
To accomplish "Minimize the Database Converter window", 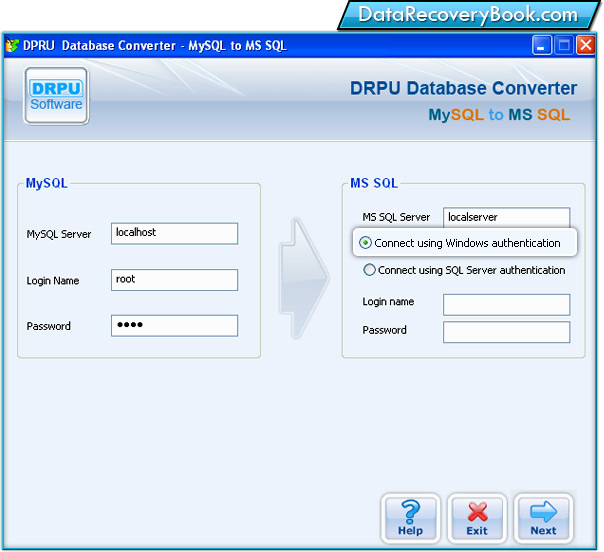I will pos(542,45).
